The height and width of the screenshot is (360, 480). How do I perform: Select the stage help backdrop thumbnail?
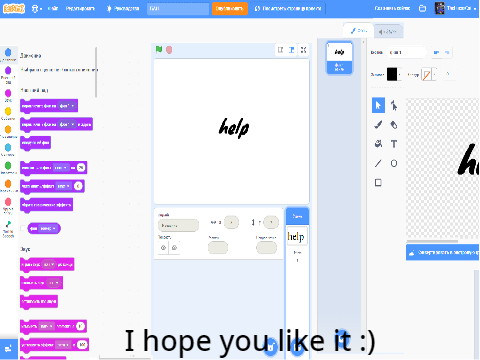click(x=296, y=236)
